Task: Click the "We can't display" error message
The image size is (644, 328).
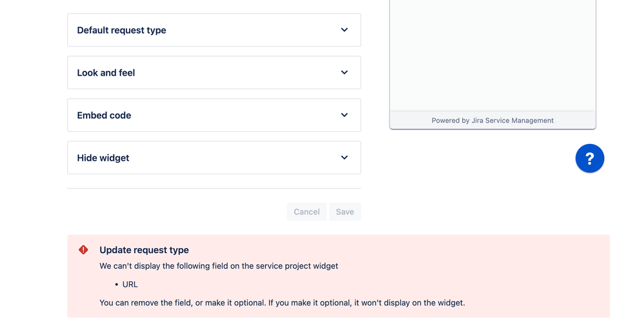Action: tap(218, 266)
